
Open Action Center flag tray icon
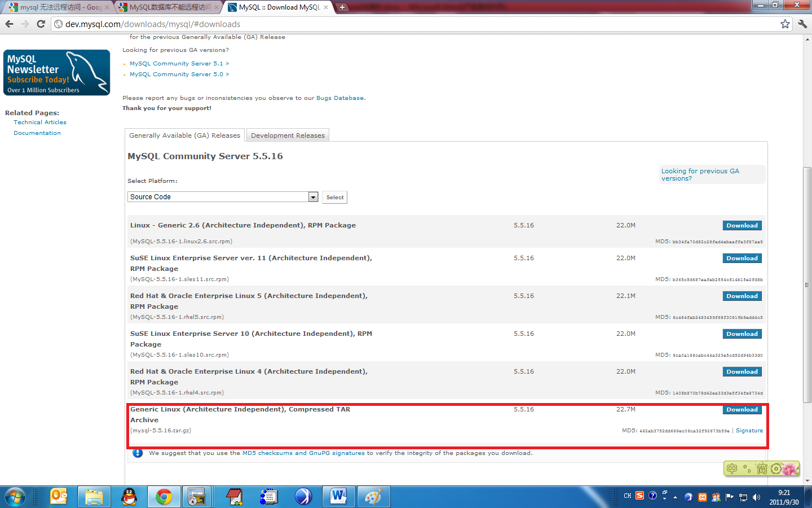click(x=730, y=497)
